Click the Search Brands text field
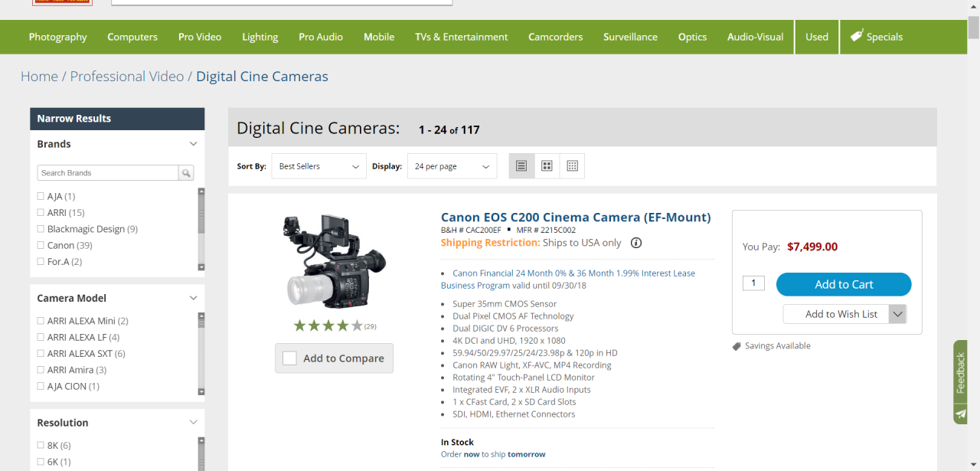 pyautogui.click(x=108, y=173)
